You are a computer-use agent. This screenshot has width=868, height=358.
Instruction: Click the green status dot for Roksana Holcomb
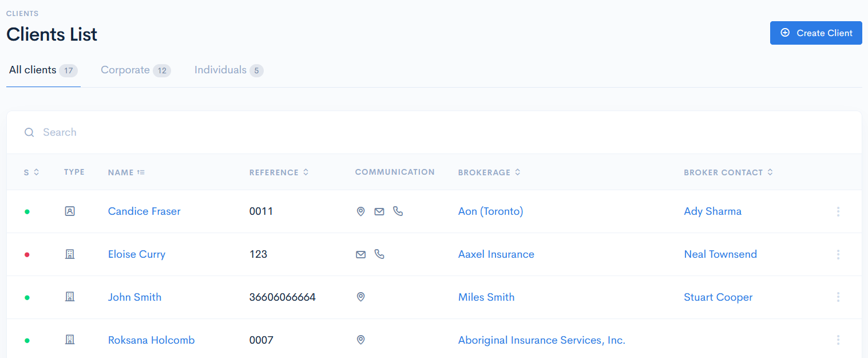(27, 340)
